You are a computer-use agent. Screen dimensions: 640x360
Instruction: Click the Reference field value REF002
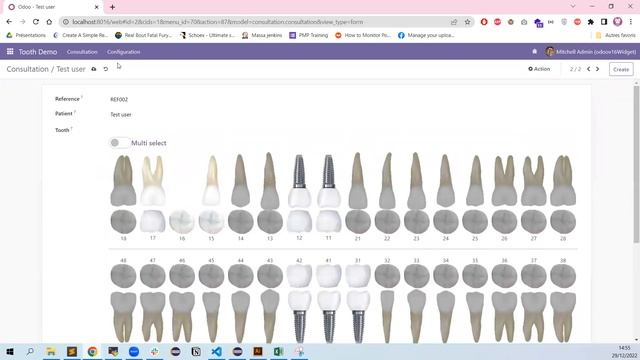[x=119, y=100]
